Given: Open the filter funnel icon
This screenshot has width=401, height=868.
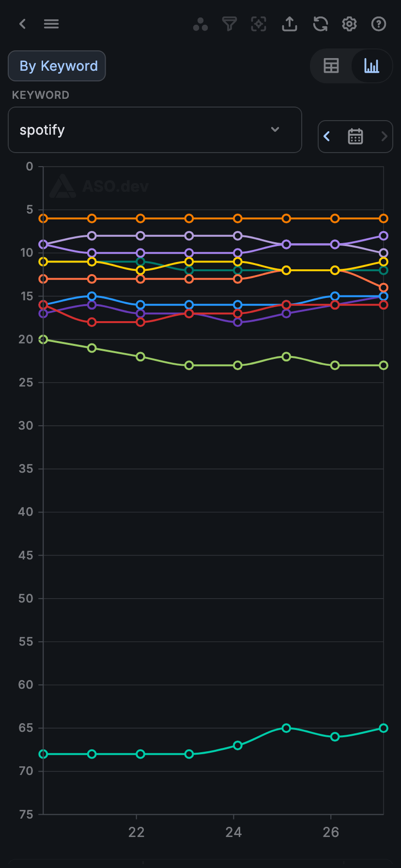Looking at the screenshot, I should (x=230, y=24).
